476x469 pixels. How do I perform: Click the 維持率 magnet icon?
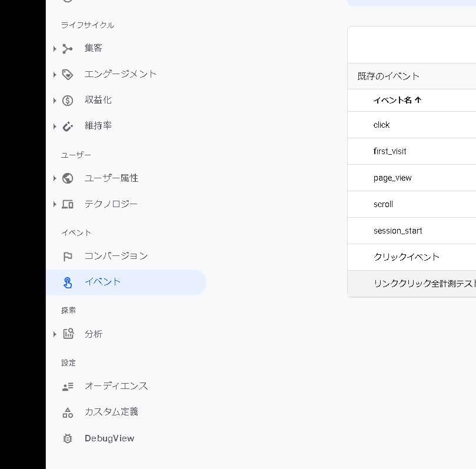68,127
